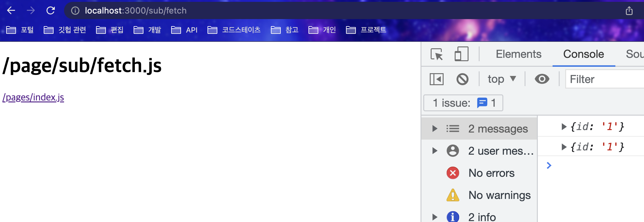This screenshot has width=644, height=222.
Task: Clear the console with the ban icon
Action: (462, 79)
